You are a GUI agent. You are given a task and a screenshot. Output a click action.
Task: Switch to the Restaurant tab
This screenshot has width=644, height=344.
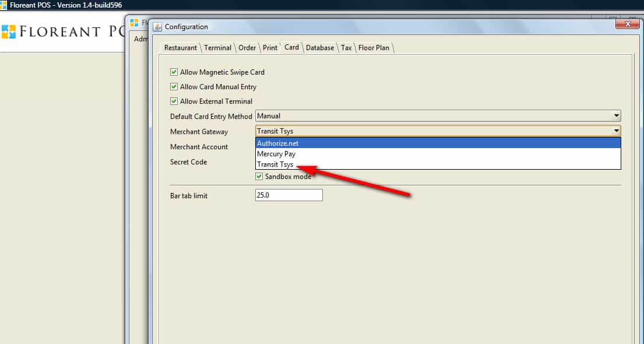(x=180, y=48)
